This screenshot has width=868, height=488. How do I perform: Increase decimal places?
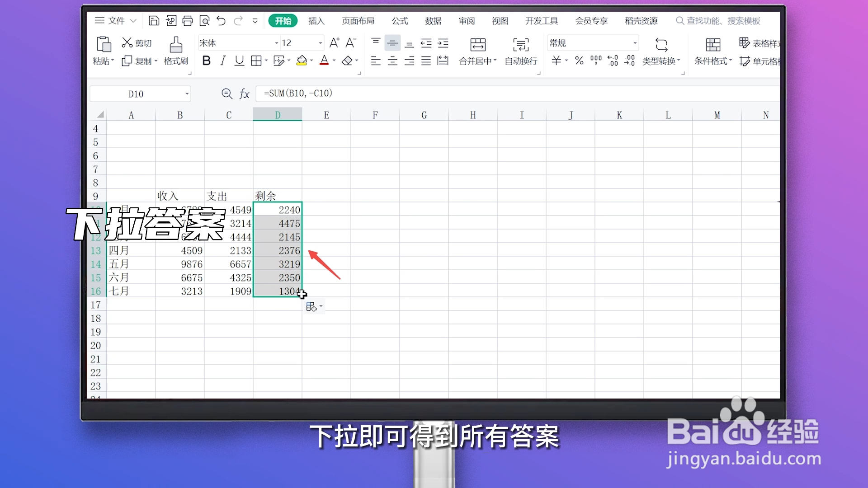pyautogui.click(x=613, y=61)
